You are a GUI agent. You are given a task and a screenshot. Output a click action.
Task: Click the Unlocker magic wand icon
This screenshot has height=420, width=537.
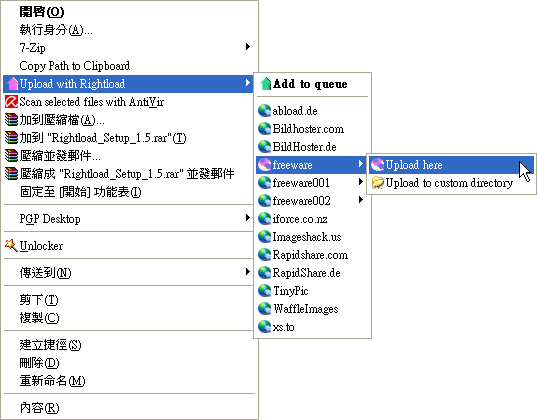pos(11,245)
